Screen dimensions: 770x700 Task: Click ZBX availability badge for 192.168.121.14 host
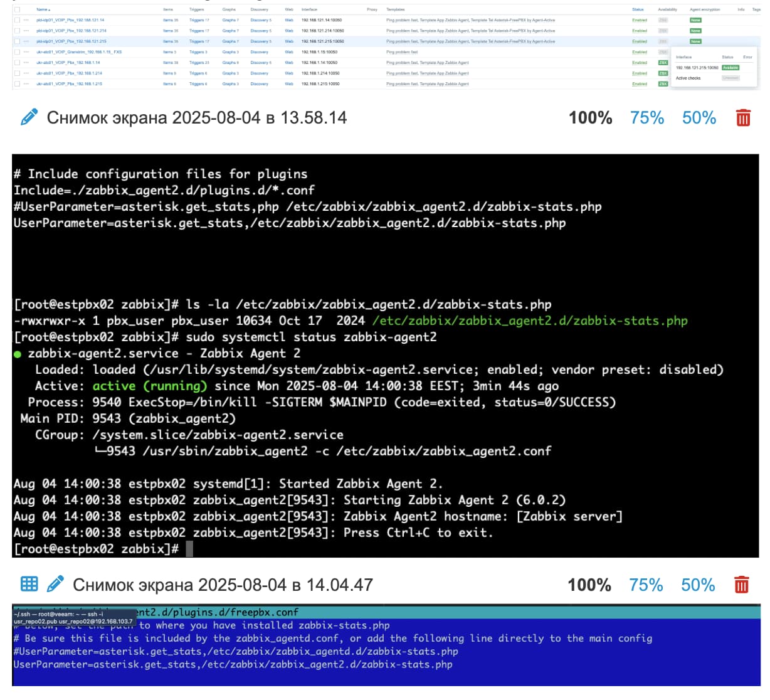(x=663, y=20)
